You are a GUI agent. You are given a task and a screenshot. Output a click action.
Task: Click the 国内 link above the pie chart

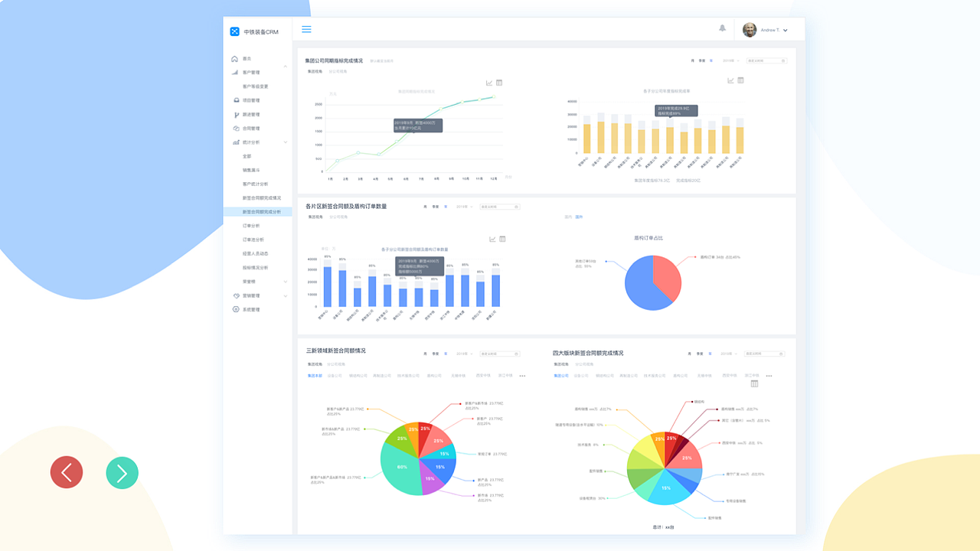[x=568, y=217]
